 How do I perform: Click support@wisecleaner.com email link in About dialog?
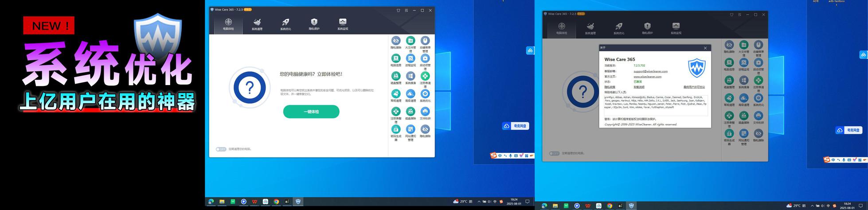coord(650,71)
